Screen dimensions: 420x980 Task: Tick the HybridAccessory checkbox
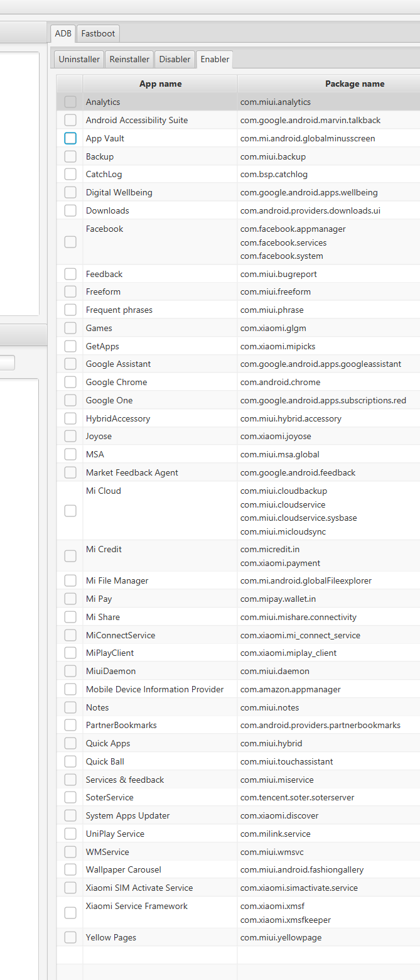(x=70, y=418)
